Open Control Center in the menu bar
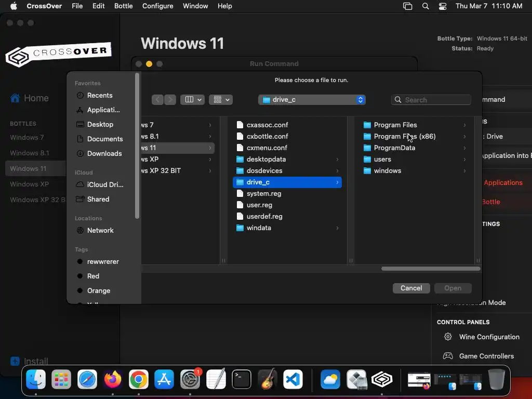 [x=443, y=6]
